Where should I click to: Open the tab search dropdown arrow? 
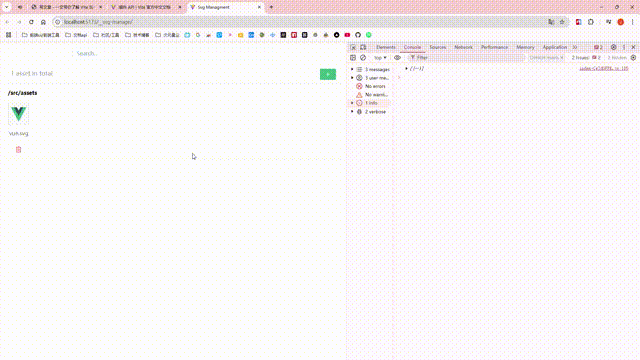click(x=7, y=7)
